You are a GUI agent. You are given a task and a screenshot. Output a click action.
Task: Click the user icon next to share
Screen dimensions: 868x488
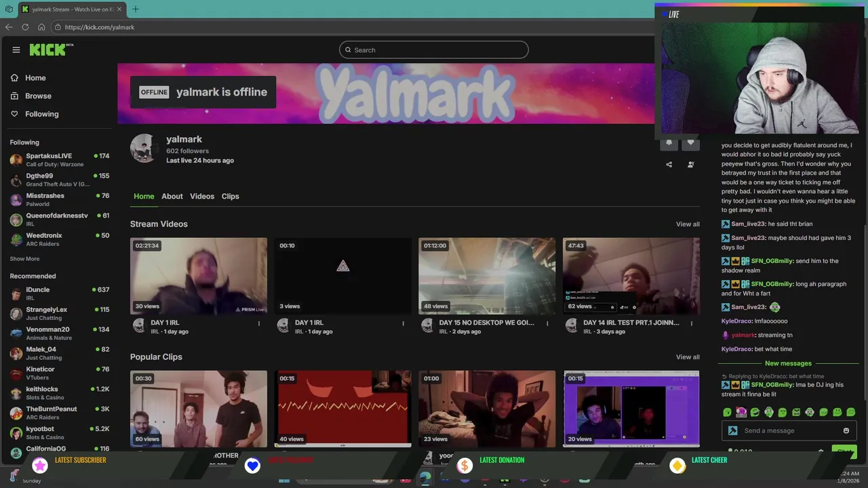(x=690, y=164)
